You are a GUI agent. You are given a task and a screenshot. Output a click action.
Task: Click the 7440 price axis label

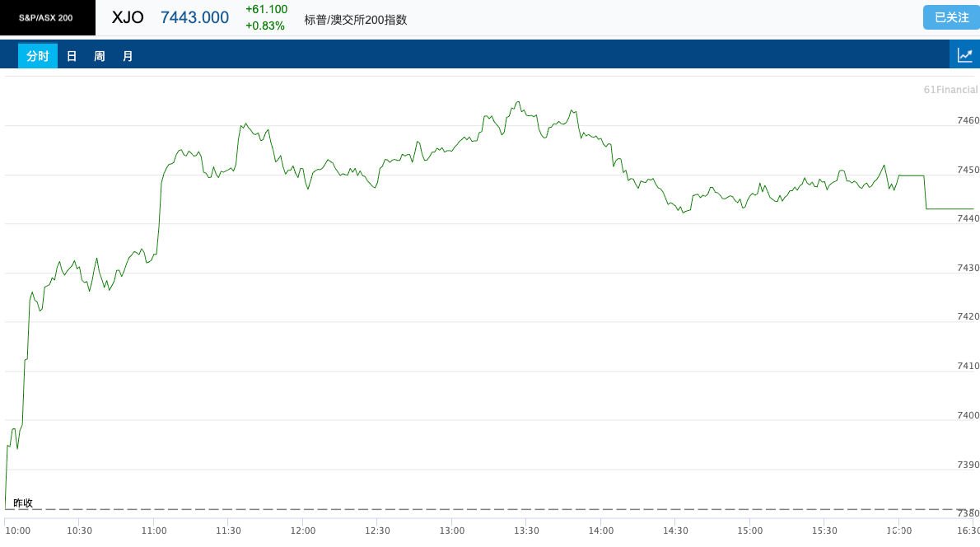click(x=968, y=218)
